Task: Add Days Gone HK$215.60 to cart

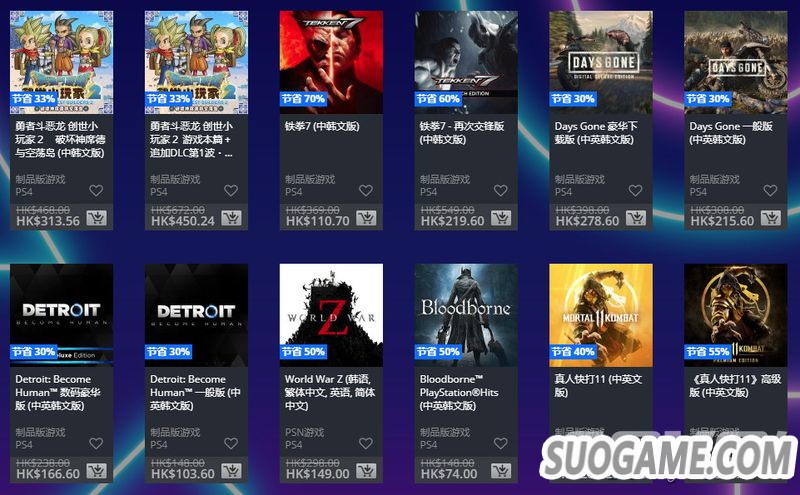Action: (x=770, y=218)
